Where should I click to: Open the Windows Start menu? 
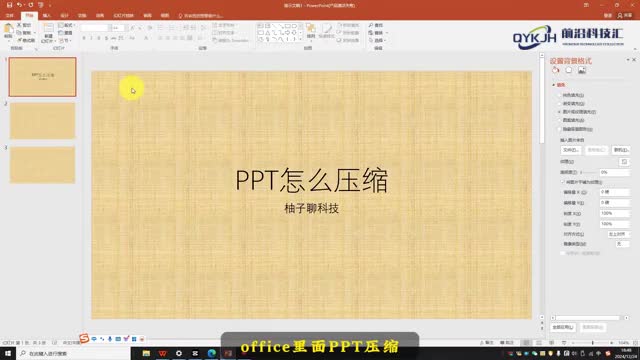coord(8,353)
